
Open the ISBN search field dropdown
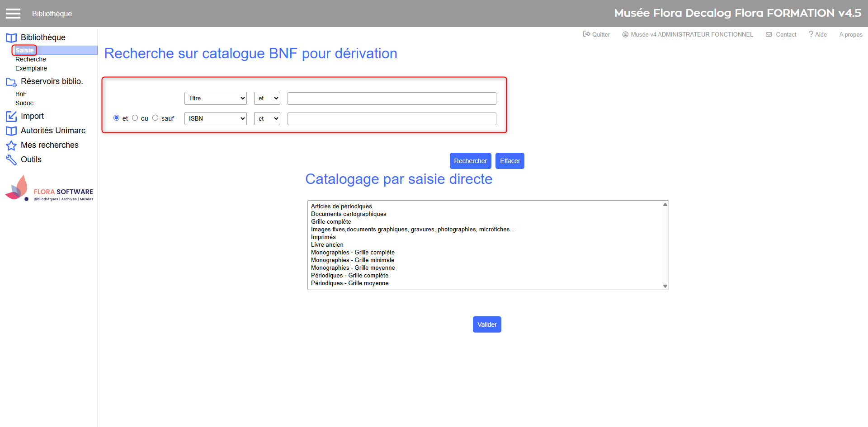pyautogui.click(x=215, y=119)
